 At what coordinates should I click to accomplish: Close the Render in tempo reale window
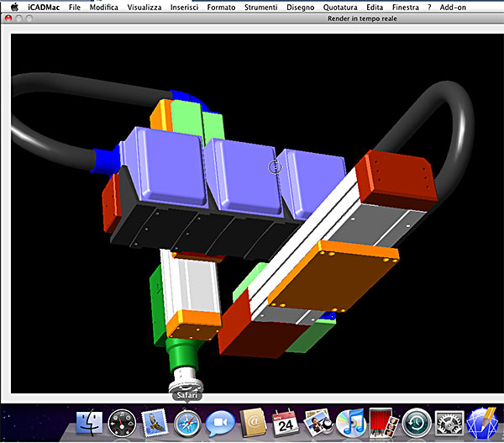pos(8,18)
